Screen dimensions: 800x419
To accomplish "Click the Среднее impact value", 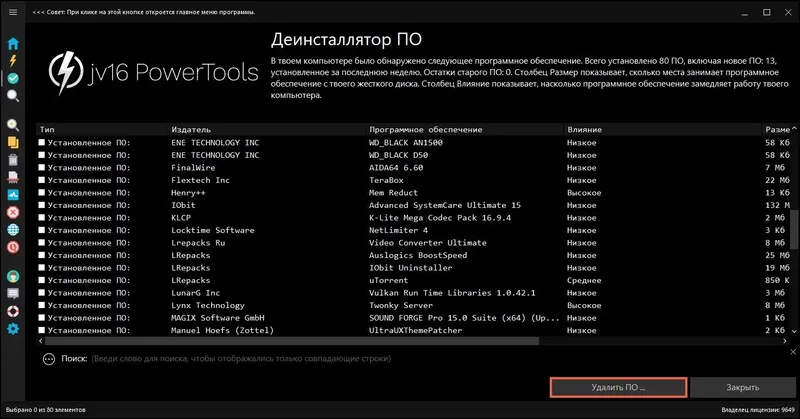I will tap(584, 280).
